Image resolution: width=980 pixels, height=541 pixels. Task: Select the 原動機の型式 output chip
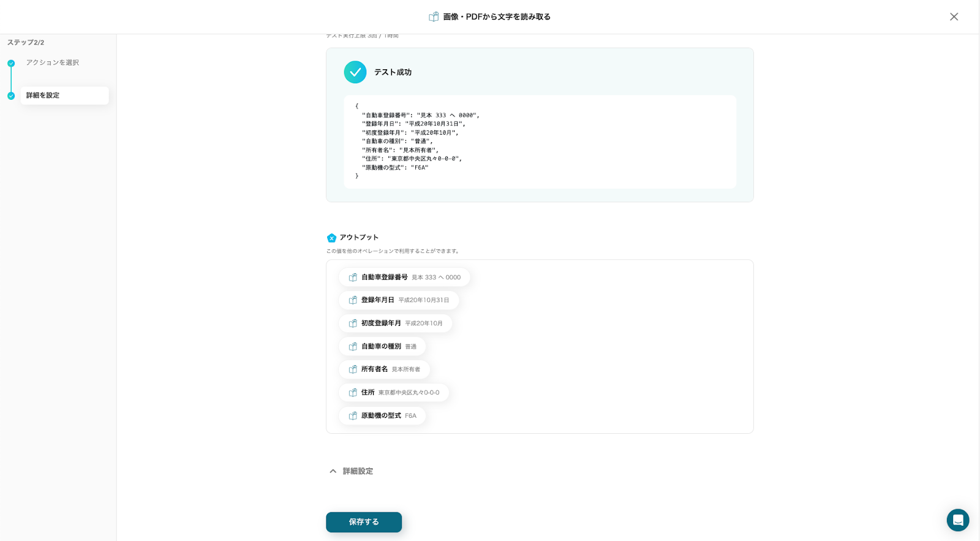(382, 416)
